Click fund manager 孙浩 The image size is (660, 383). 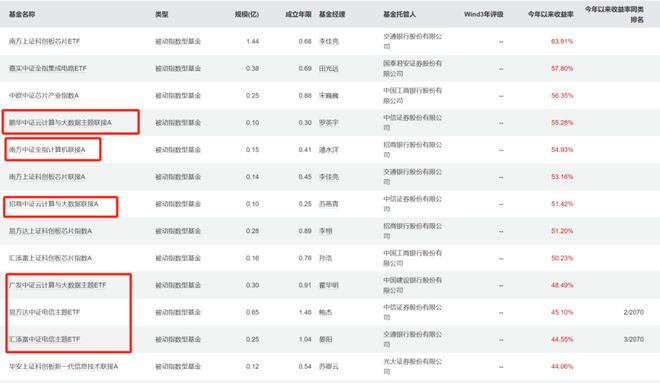click(325, 258)
